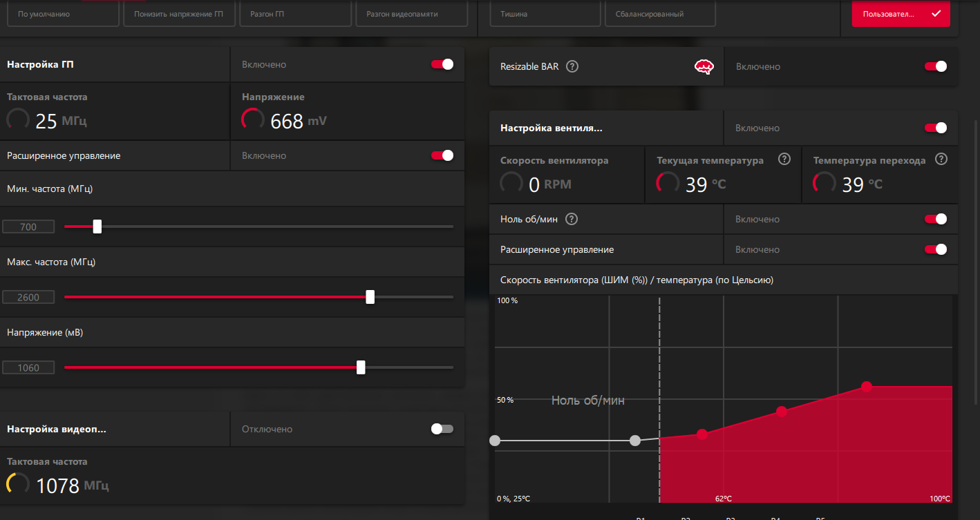The image size is (980, 520).
Task: Toggle Resizable BAR off
Action: pos(936,66)
